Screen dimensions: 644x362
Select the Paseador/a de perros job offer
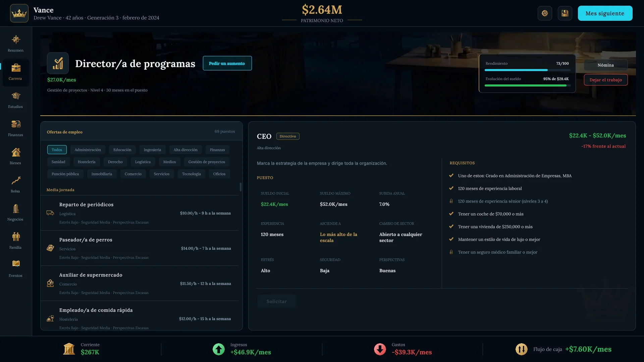coord(140,248)
